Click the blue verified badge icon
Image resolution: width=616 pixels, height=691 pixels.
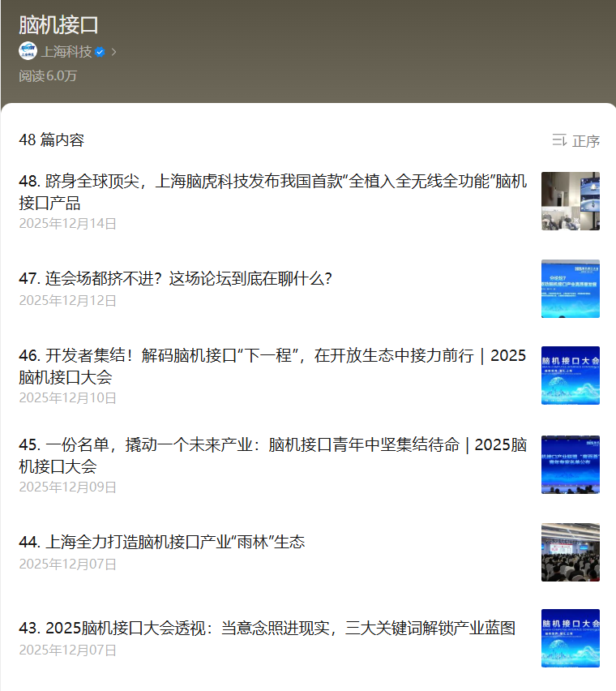pyautogui.click(x=100, y=52)
